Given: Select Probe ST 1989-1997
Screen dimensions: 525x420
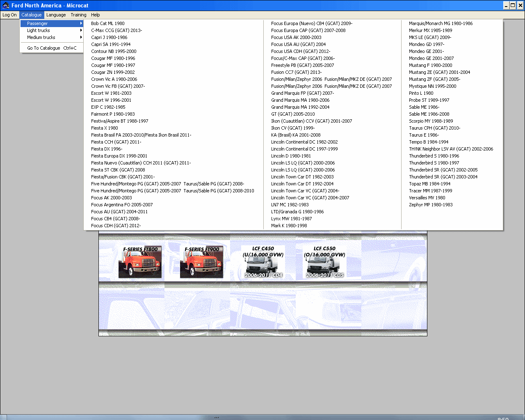Looking at the screenshot, I should [x=429, y=100].
